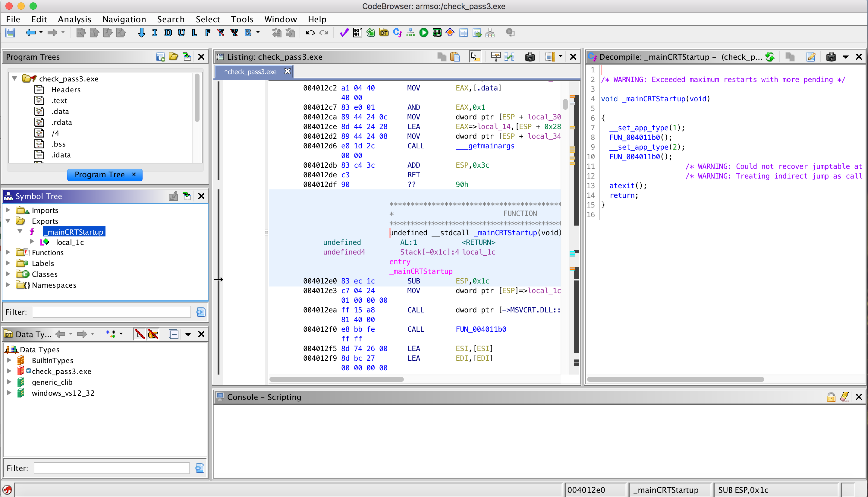This screenshot has height=497, width=868.
Task: Expand the Imports folder in Symbol Tree
Action: [x=8, y=210]
